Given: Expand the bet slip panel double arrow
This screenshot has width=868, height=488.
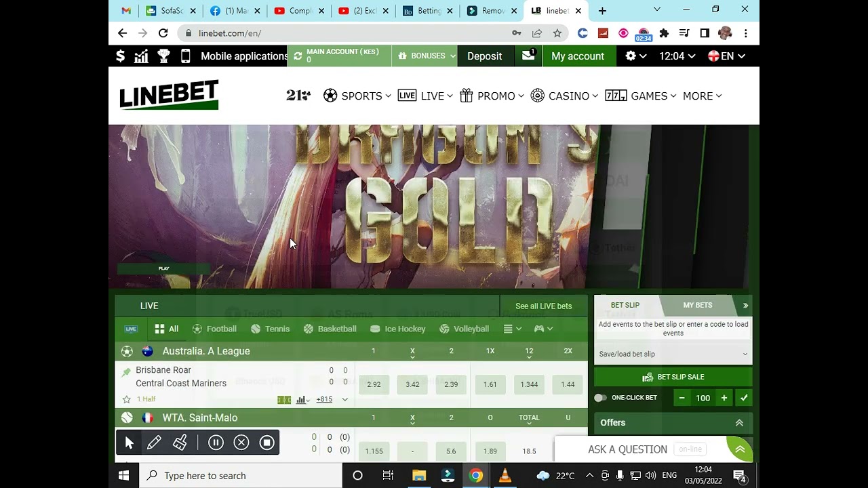Looking at the screenshot, I should click(745, 306).
